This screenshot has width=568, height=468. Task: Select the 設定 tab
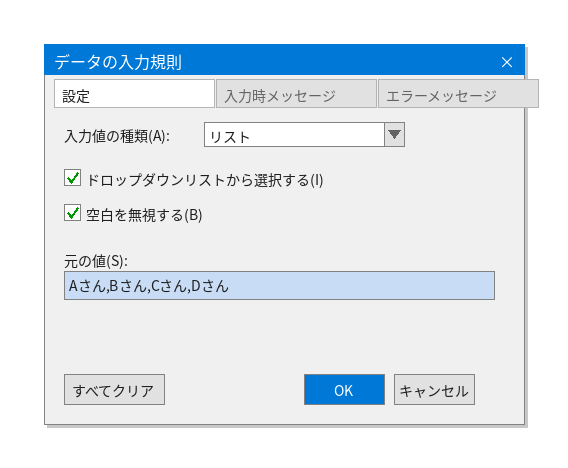coord(134,94)
